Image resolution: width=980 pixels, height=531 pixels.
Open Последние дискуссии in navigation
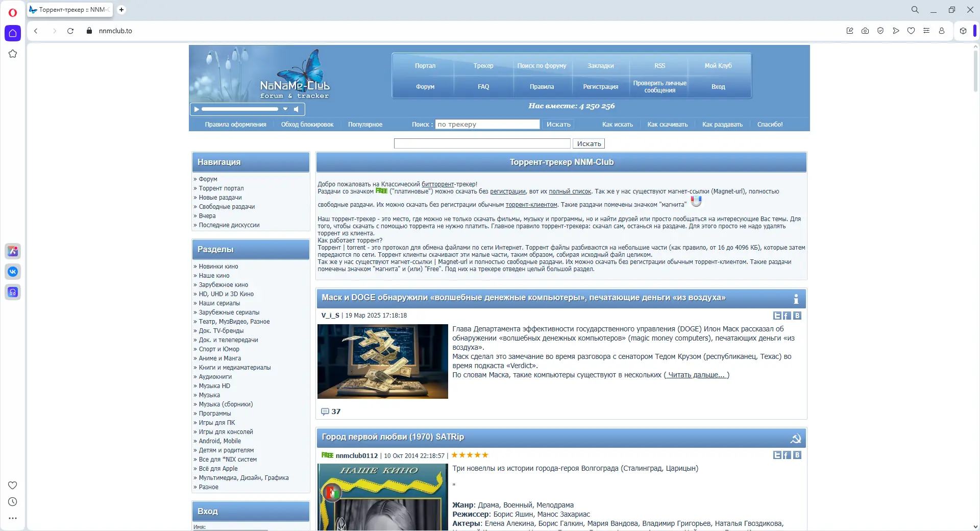tap(229, 225)
